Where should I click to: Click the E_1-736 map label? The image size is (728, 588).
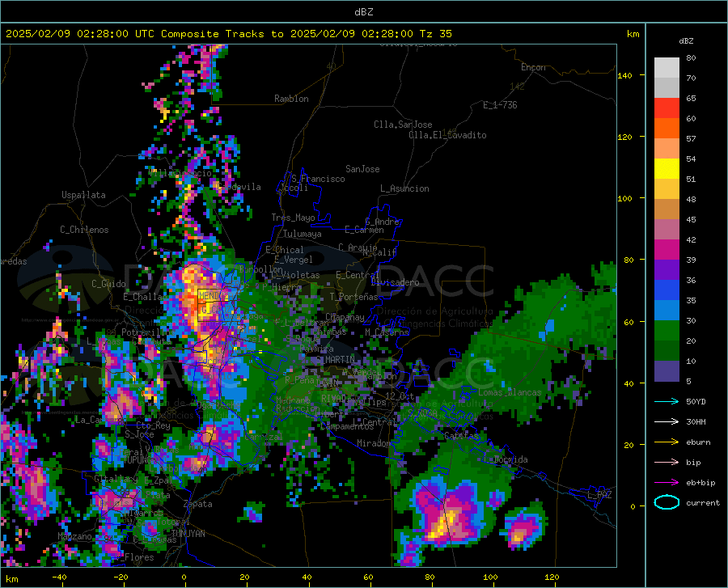500,105
